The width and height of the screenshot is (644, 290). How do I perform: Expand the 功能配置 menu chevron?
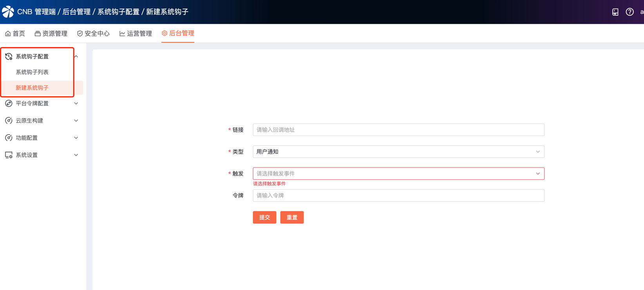click(76, 138)
